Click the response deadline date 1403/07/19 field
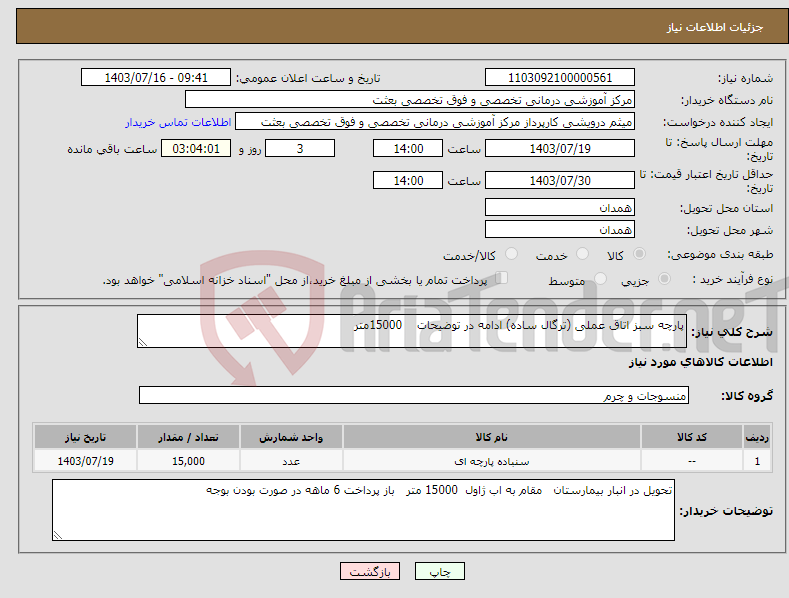 560,148
